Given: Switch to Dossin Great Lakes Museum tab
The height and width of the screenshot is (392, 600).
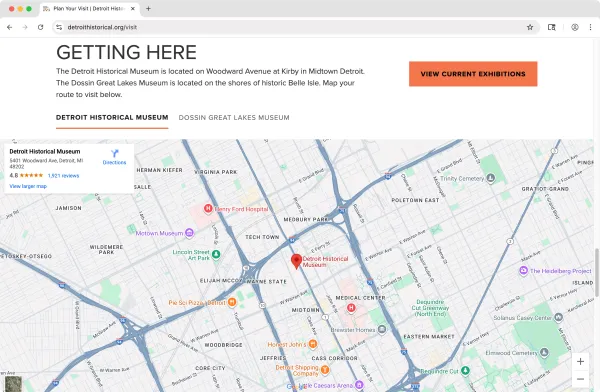Looking at the screenshot, I should [x=234, y=118].
